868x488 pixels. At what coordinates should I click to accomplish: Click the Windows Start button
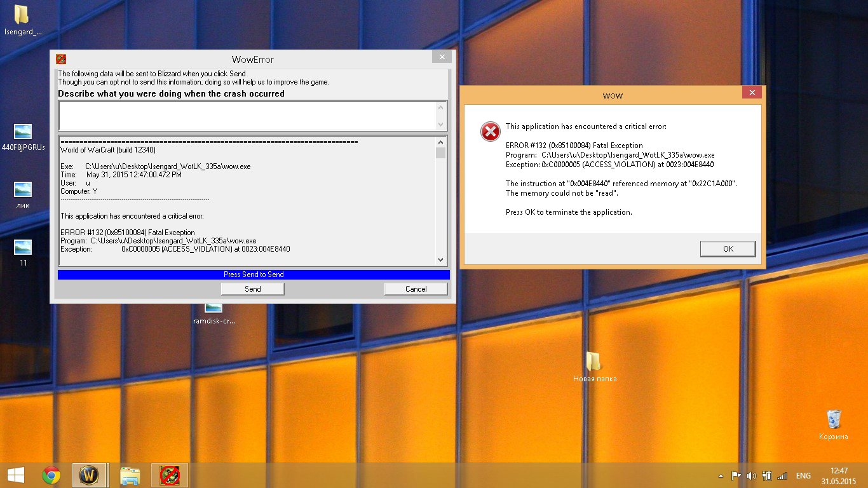[15, 475]
